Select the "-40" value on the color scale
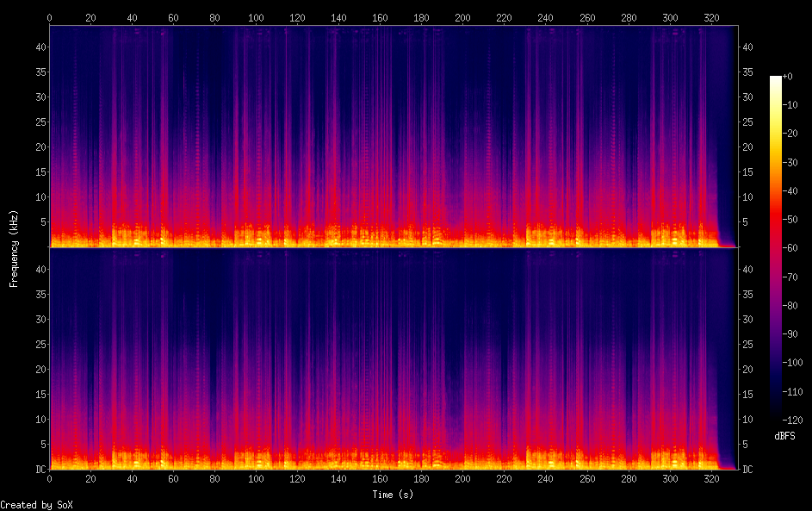This screenshot has height=511, width=812. [790, 190]
